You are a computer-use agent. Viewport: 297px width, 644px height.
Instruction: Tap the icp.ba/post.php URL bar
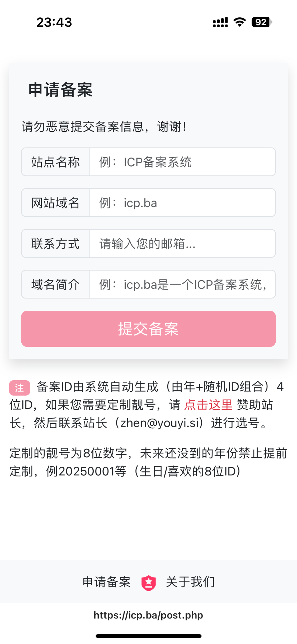coord(148,615)
